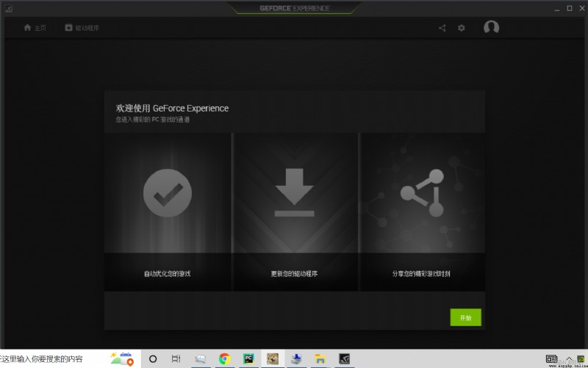Open settings with the gear icon
The width and height of the screenshot is (588, 368).
462,28
